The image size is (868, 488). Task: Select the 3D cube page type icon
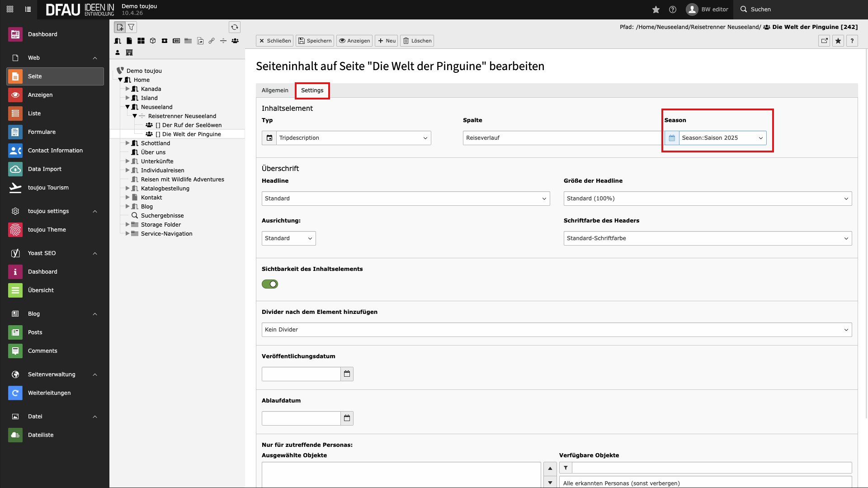click(153, 41)
